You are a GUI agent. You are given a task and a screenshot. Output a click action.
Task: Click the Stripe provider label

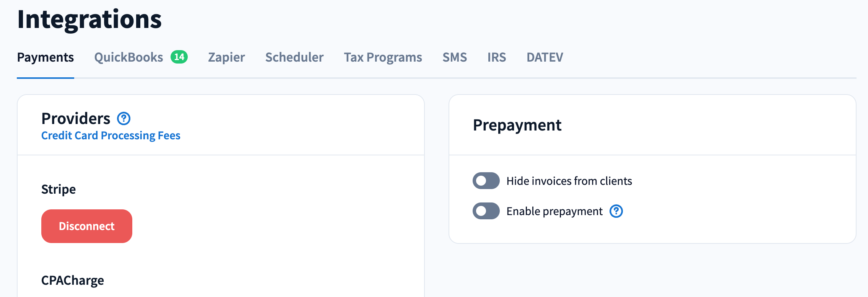pyautogui.click(x=59, y=189)
